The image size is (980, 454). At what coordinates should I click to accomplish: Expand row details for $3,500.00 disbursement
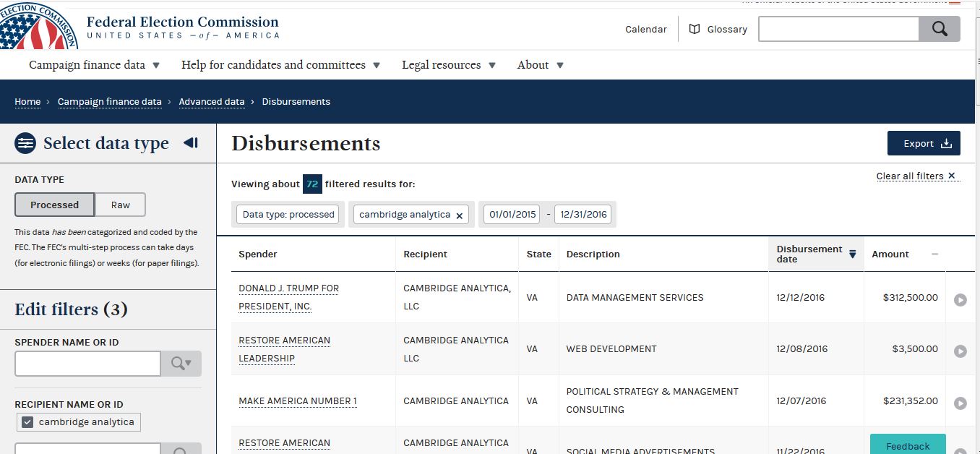[x=960, y=351]
